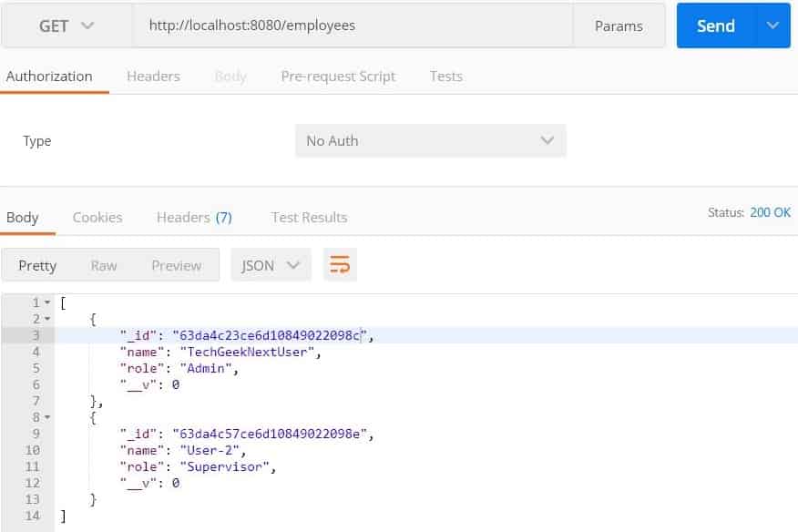Image resolution: width=798 pixels, height=532 pixels.
Task: Open the Cookies tab
Action: click(97, 218)
